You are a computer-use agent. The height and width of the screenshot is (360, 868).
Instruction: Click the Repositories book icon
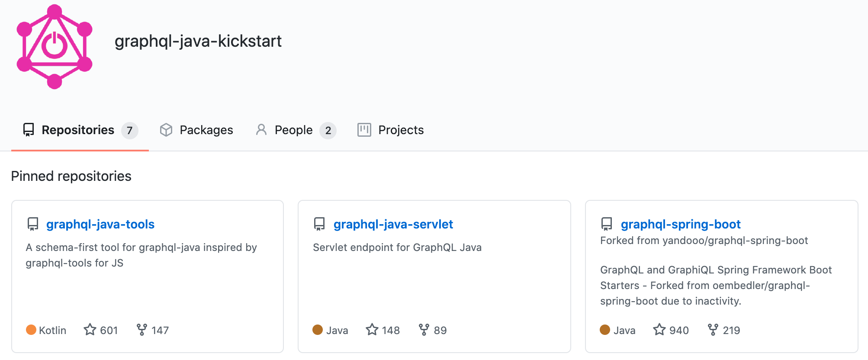coord(29,130)
